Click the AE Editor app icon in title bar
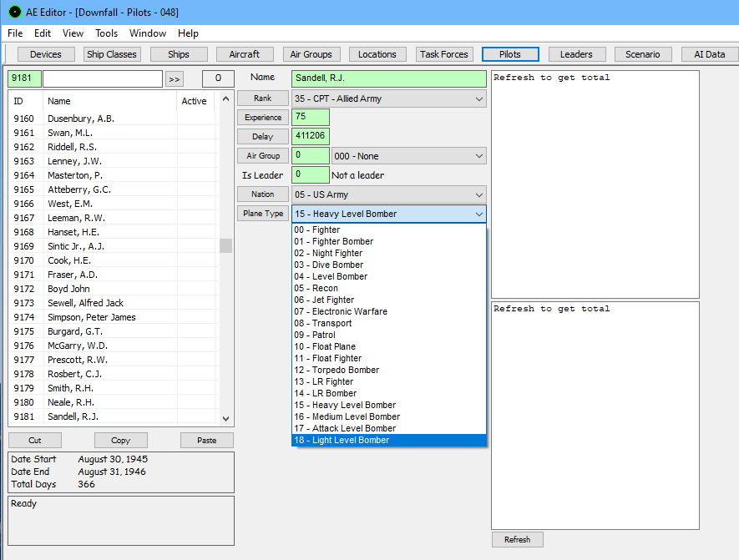Viewport: 739px width, 560px height. click(14, 12)
